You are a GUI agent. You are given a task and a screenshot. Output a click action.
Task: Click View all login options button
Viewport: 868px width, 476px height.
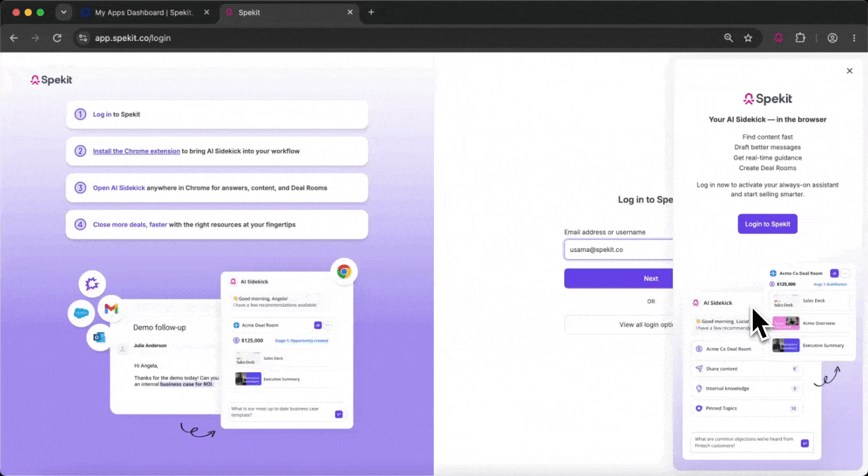(x=619, y=325)
